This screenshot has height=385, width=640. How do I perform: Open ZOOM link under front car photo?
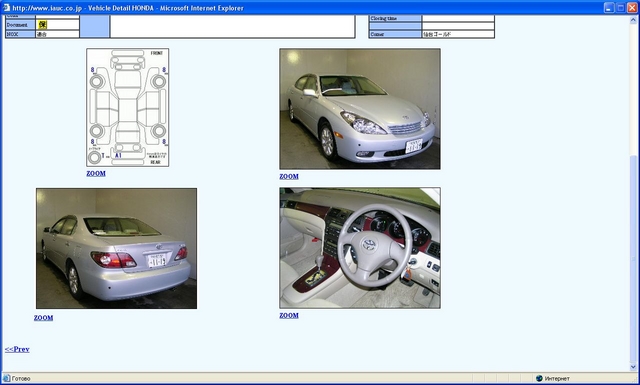coord(289,176)
